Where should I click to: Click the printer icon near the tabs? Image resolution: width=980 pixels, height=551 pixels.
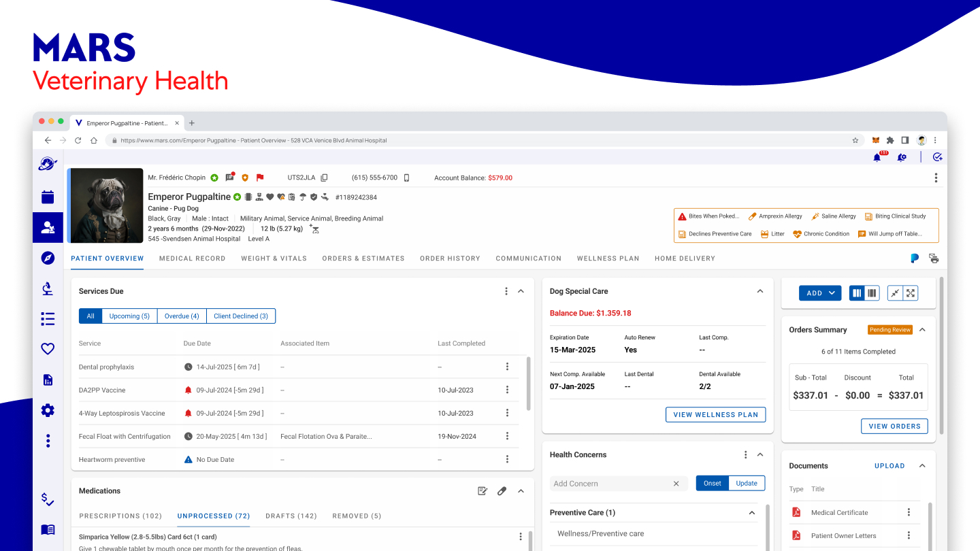(934, 258)
